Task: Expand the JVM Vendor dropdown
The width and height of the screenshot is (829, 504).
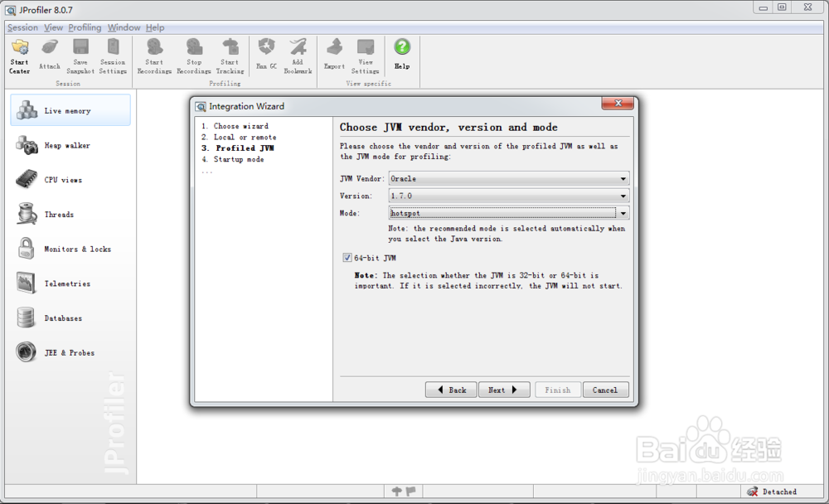Action: tap(623, 179)
